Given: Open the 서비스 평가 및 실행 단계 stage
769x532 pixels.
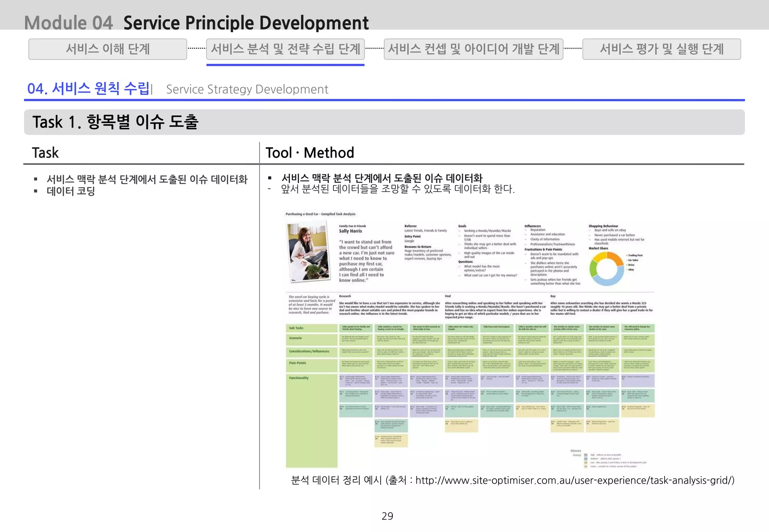Looking at the screenshot, I should pos(662,49).
